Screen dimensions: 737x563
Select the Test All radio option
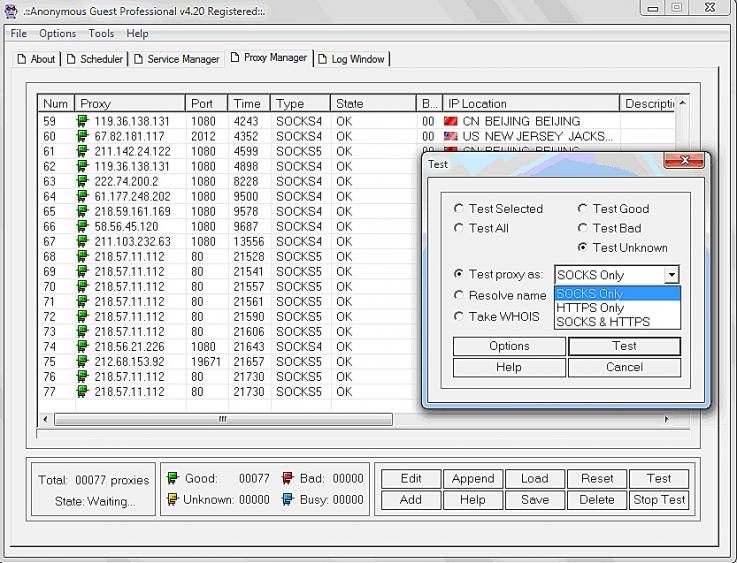(459, 228)
